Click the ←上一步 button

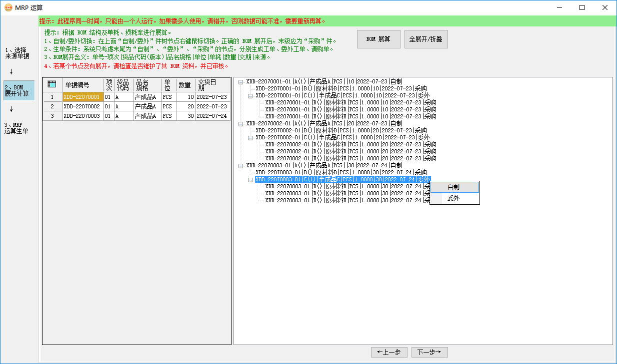(x=389, y=352)
